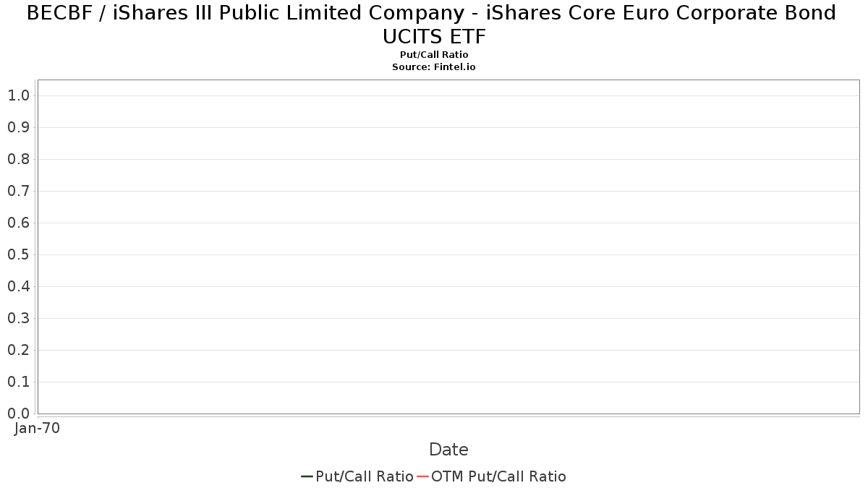Click the dark green Put/Call Ratio legend line

(x=307, y=476)
